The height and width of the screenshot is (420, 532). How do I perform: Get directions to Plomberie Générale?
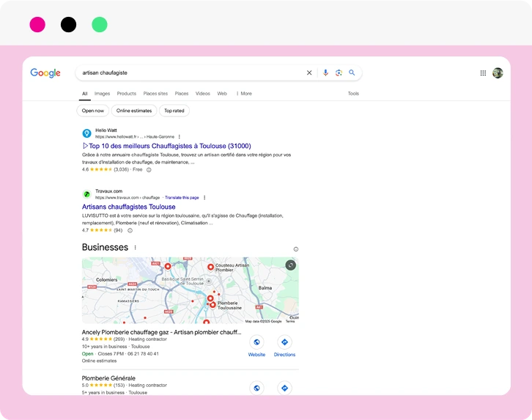[x=284, y=388]
